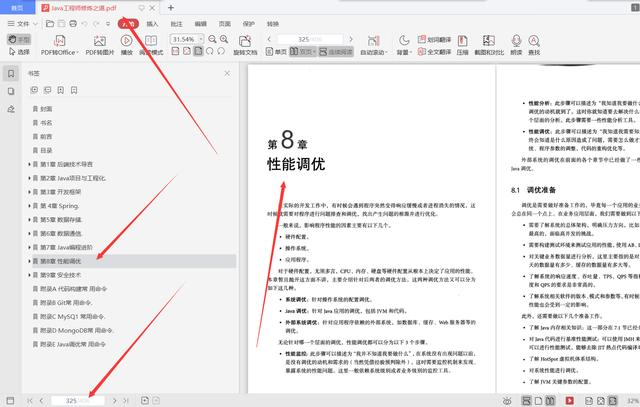The image size is (640, 407).
Task: Click the toolbar page number field
Action: click(310, 39)
